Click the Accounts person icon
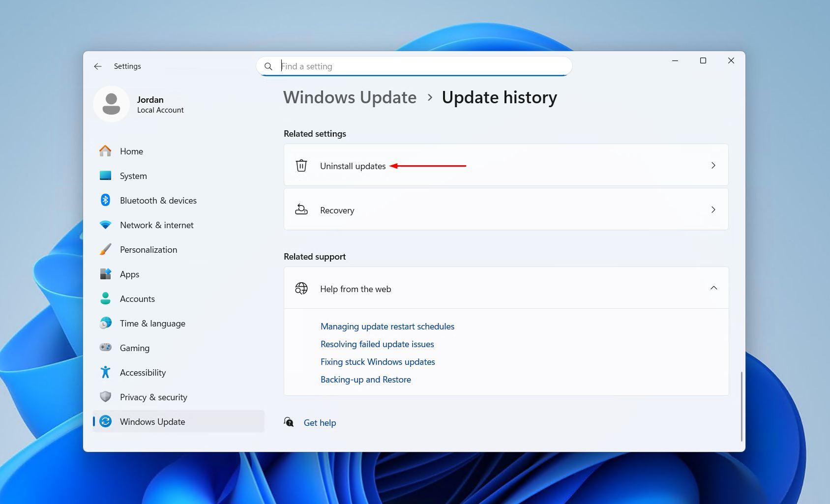830x504 pixels. tap(105, 298)
